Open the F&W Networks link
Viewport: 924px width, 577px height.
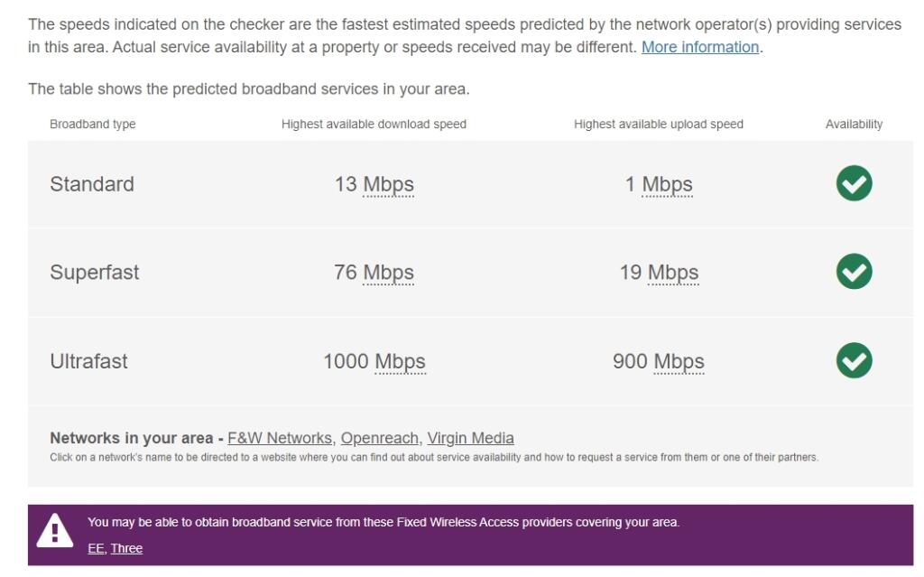281,438
